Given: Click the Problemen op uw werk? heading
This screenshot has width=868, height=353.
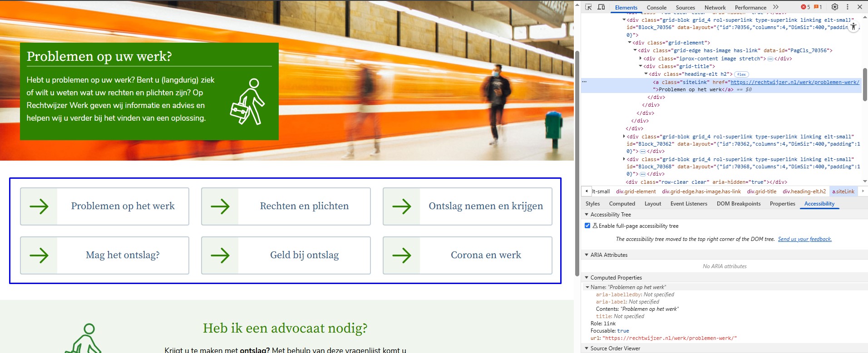Looking at the screenshot, I should pos(99,56).
